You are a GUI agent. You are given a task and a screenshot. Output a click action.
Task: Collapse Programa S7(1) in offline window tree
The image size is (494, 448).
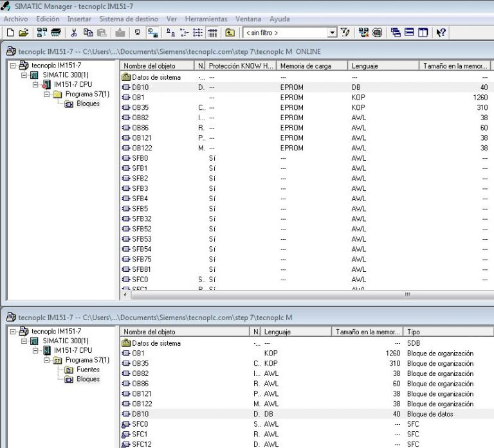click(x=46, y=360)
